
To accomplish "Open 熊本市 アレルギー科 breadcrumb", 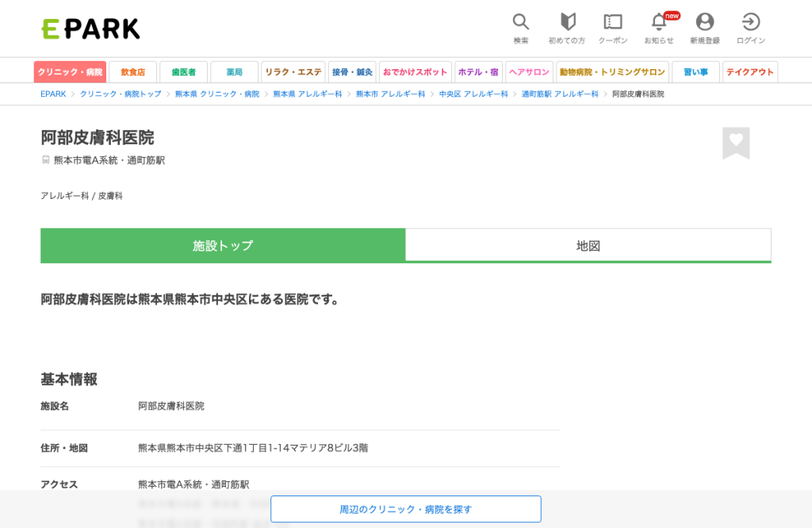I will pos(390,94).
